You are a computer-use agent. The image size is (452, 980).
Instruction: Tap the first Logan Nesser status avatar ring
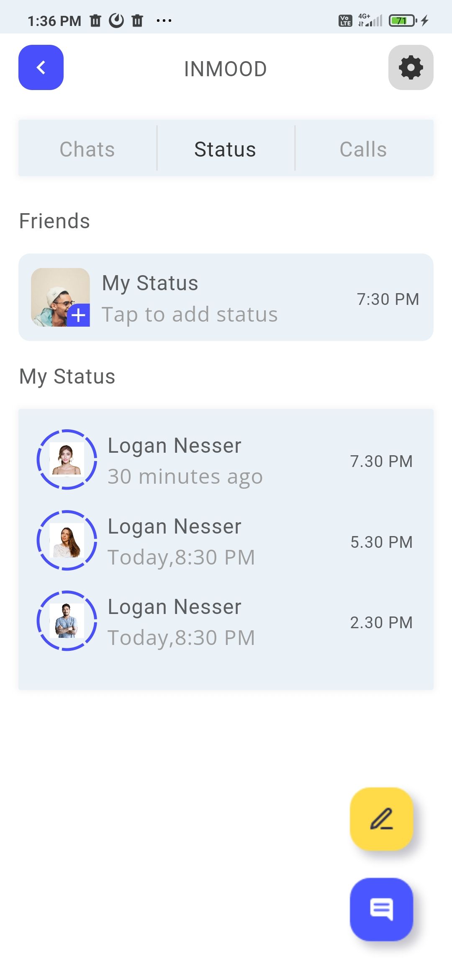click(x=67, y=459)
